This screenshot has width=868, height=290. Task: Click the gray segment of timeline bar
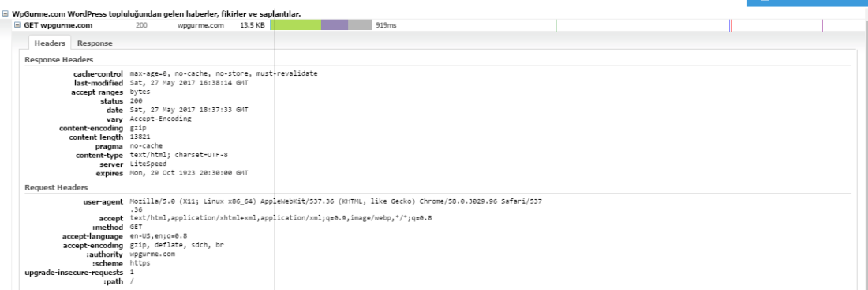(x=360, y=25)
